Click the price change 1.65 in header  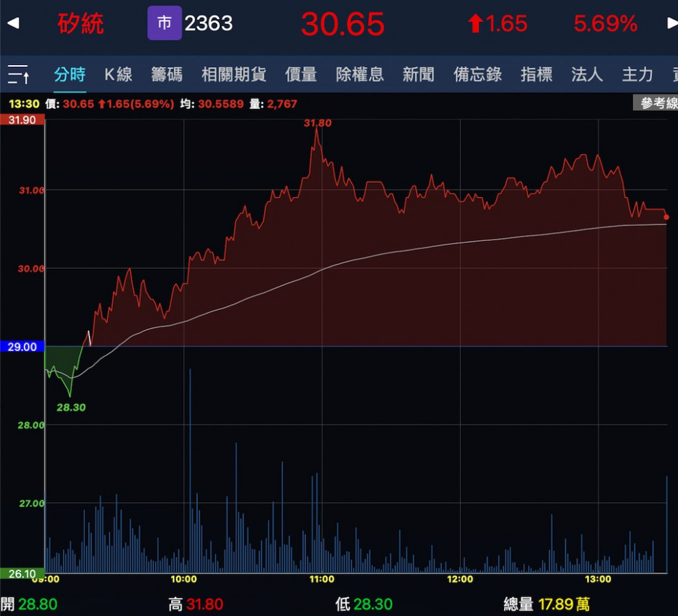497,23
